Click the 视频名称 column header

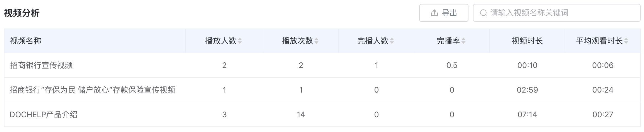click(26, 41)
